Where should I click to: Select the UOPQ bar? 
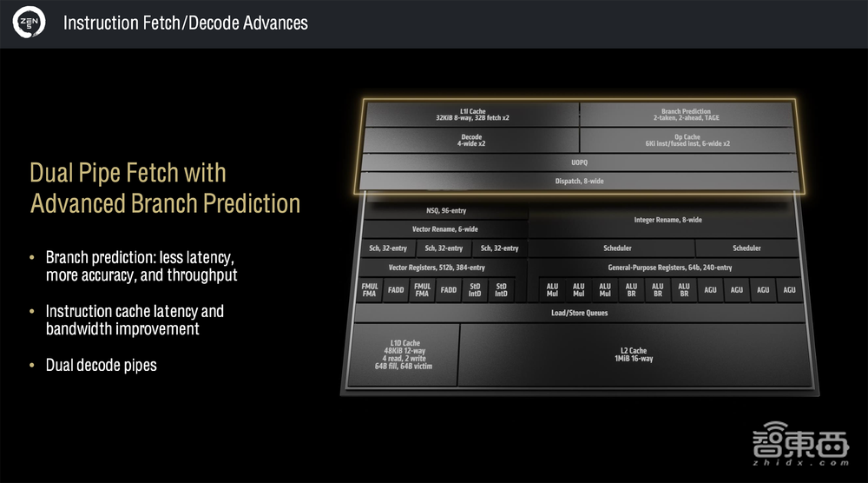[579, 162]
